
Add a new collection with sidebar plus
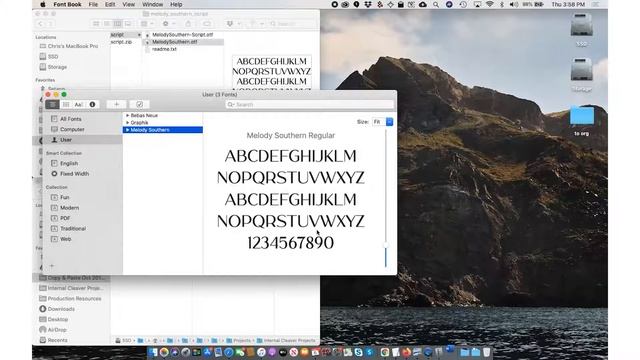[x=52, y=266]
